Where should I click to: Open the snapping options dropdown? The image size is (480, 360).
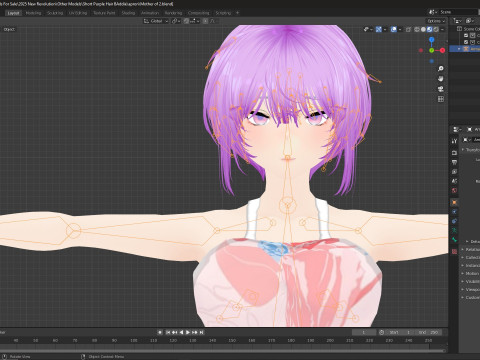[194, 21]
